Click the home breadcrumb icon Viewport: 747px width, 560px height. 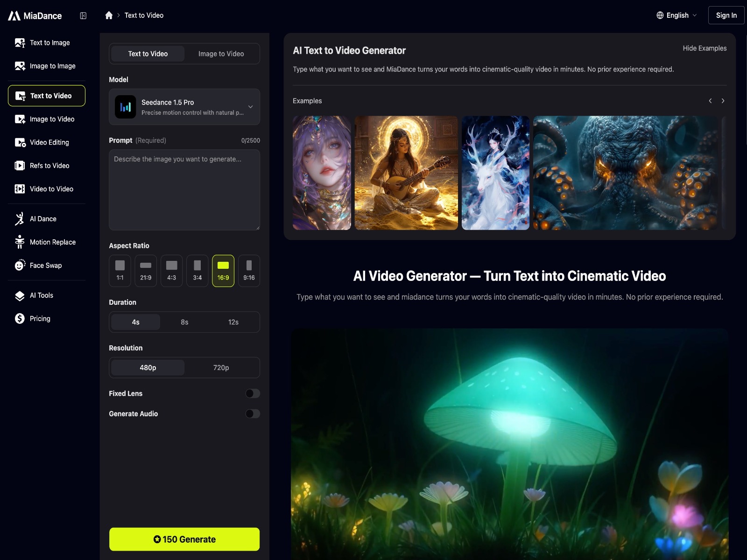coord(109,15)
